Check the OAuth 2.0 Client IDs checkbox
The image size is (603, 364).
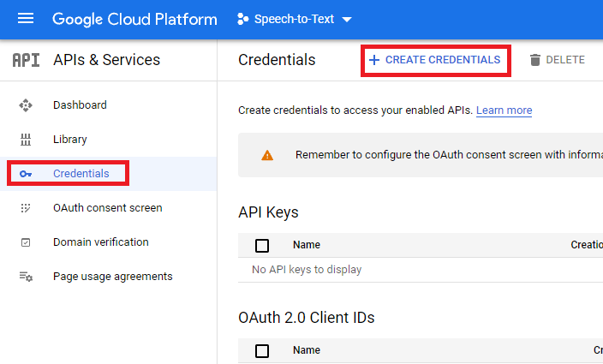click(x=262, y=350)
